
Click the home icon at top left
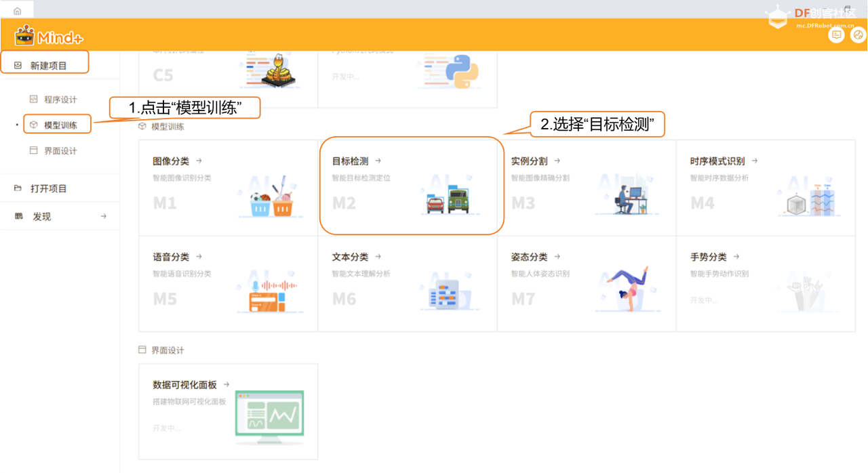tap(16, 9)
